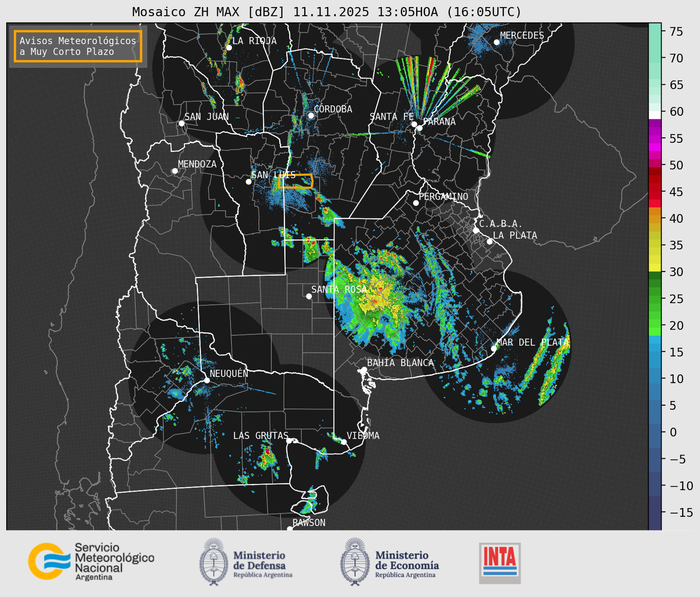Click the C.A.B.A. city marker dot
700x597 pixels.
pos(476,230)
